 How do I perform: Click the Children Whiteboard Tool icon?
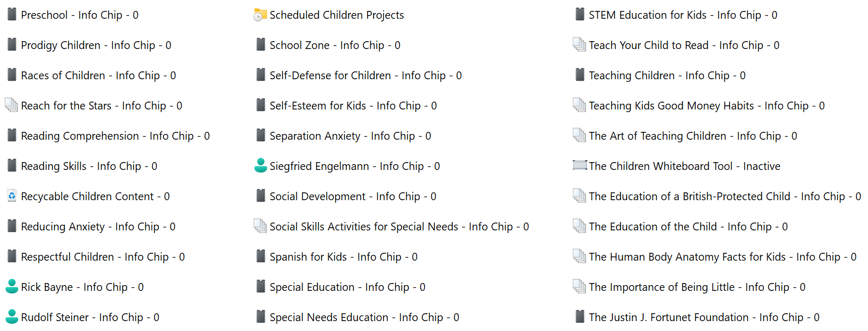(580, 166)
